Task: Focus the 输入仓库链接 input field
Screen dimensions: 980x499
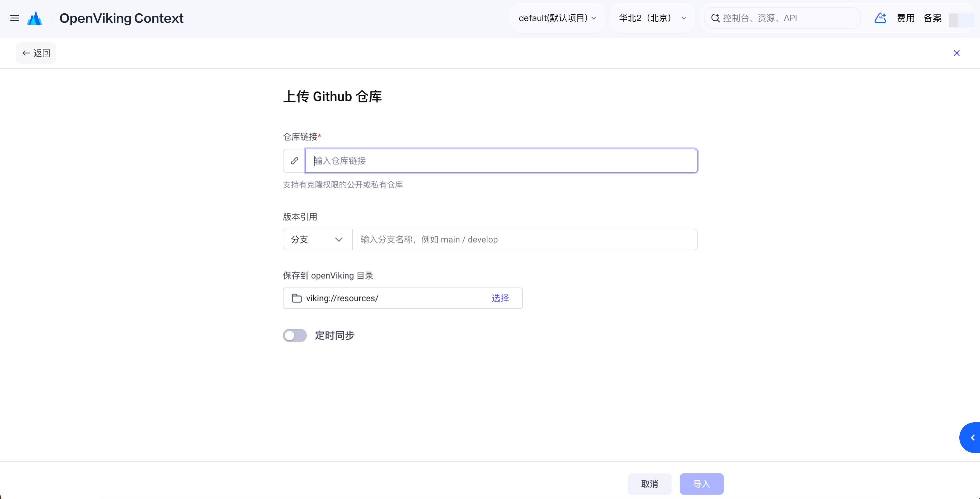Action: [x=501, y=160]
